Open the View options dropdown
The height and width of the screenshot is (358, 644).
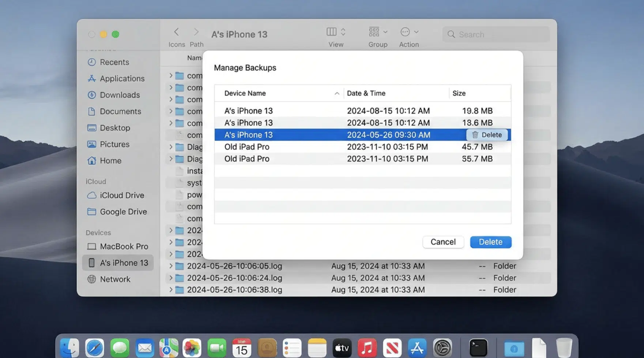click(x=336, y=32)
